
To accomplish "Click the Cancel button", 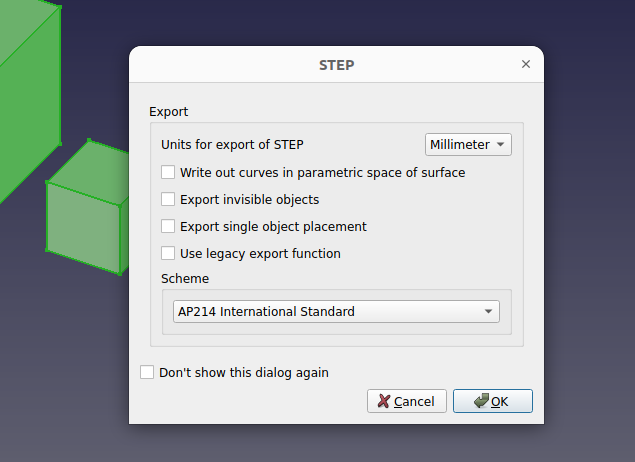I will 407,401.
